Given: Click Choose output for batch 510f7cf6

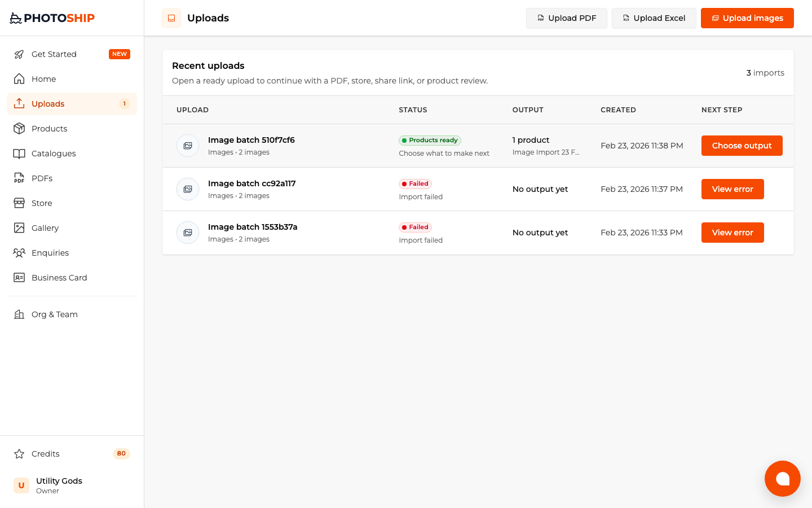Looking at the screenshot, I should tap(742, 146).
